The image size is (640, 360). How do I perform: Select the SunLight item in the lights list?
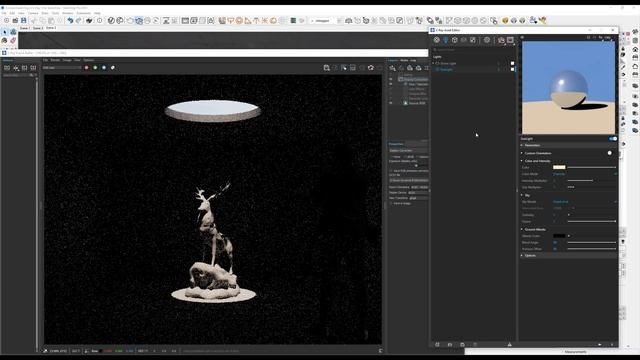click(446, 69)
